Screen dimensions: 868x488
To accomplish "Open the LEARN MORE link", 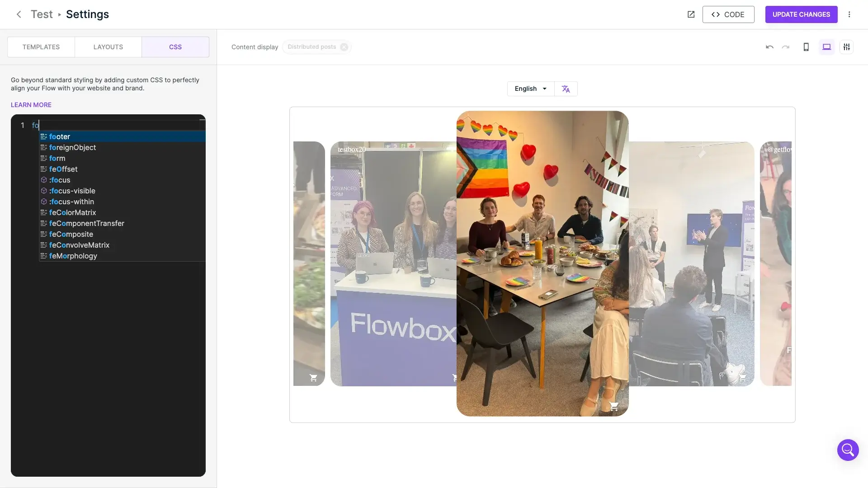I will point(31,104).
